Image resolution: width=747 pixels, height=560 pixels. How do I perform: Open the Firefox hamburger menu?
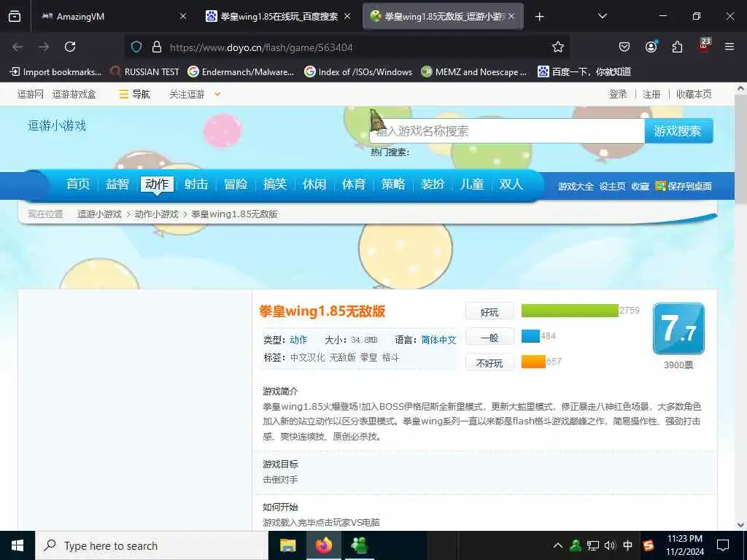click(729, 47)
